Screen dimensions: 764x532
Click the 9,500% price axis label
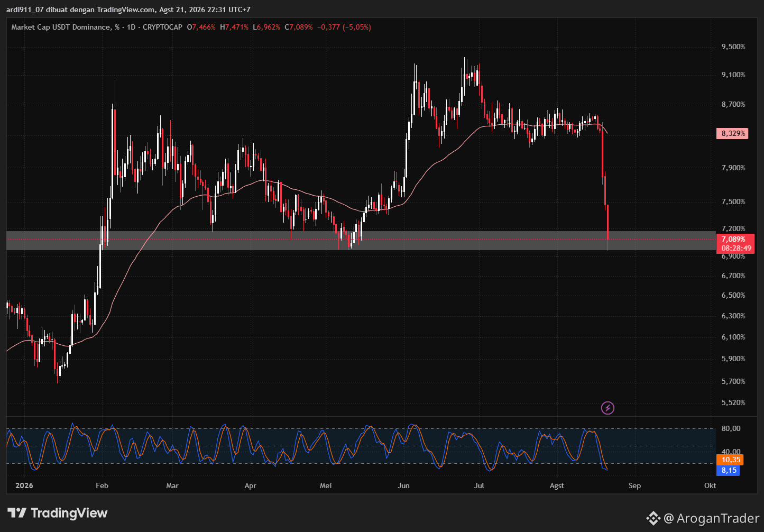pos(733,47)
